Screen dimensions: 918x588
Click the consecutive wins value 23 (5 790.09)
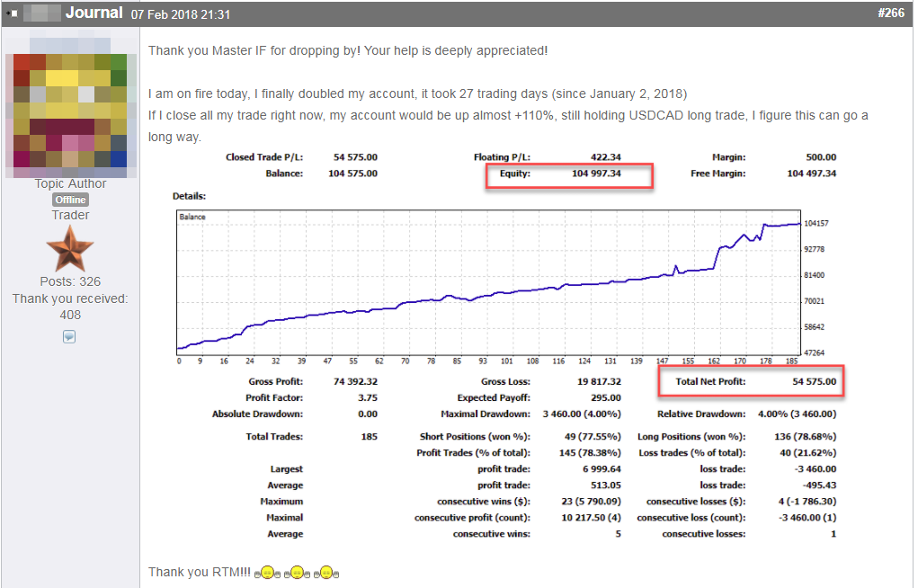(x=591, y=502)
